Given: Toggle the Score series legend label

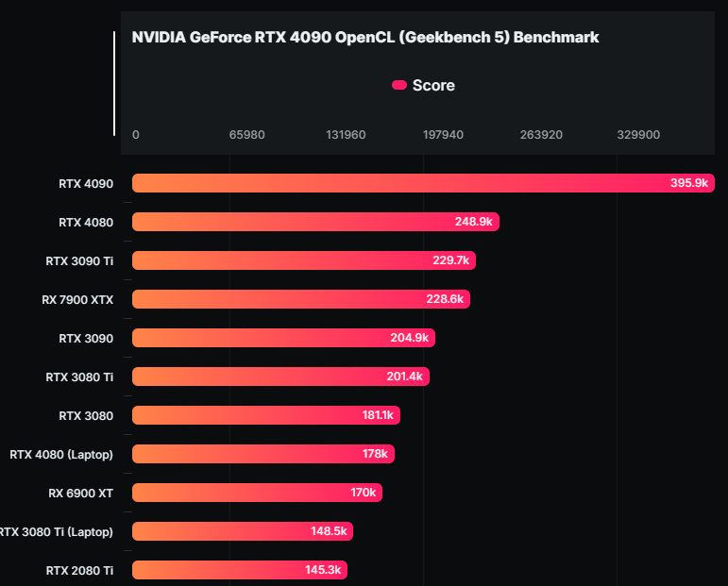Looking at the screenshot, I should click(433, 86).
